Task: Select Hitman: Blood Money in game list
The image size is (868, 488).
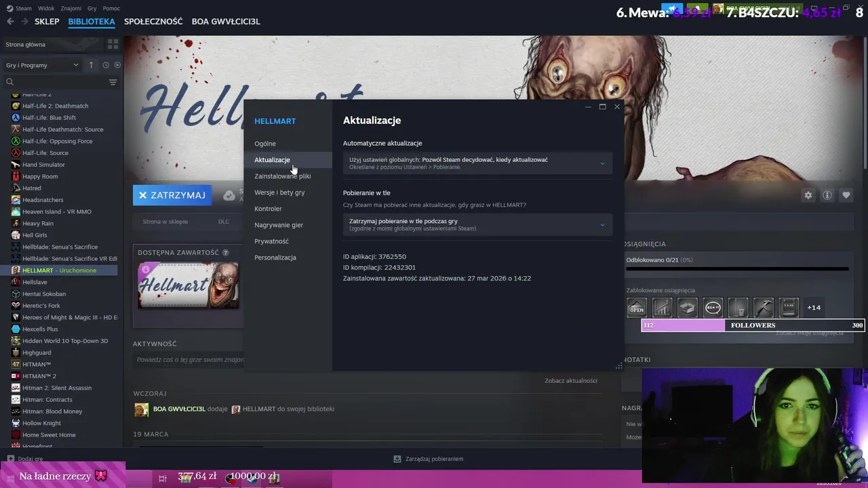Action: point(52,411)
